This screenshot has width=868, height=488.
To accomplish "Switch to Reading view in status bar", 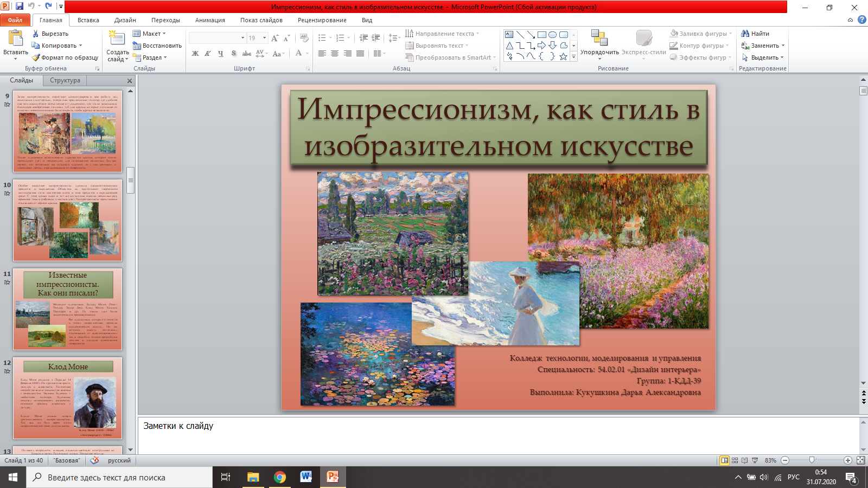I will tap(744, 460).
